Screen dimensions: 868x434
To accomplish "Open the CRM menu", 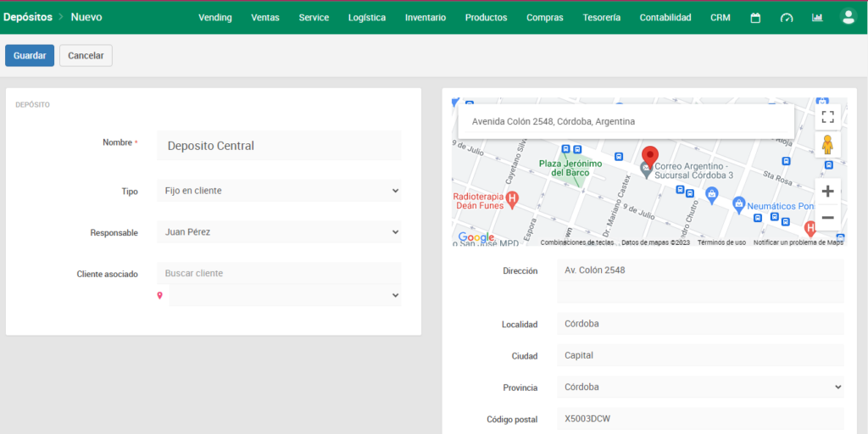I will (721, 18).
